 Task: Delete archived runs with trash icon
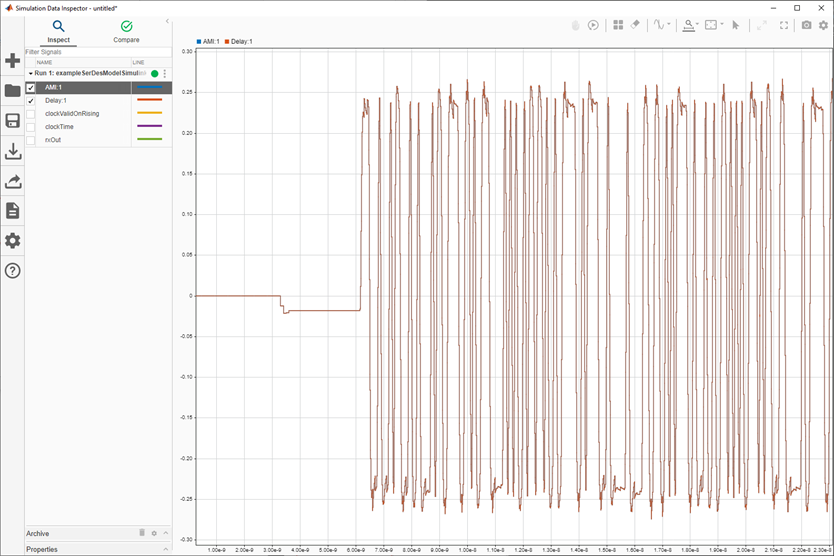[142, 533]
